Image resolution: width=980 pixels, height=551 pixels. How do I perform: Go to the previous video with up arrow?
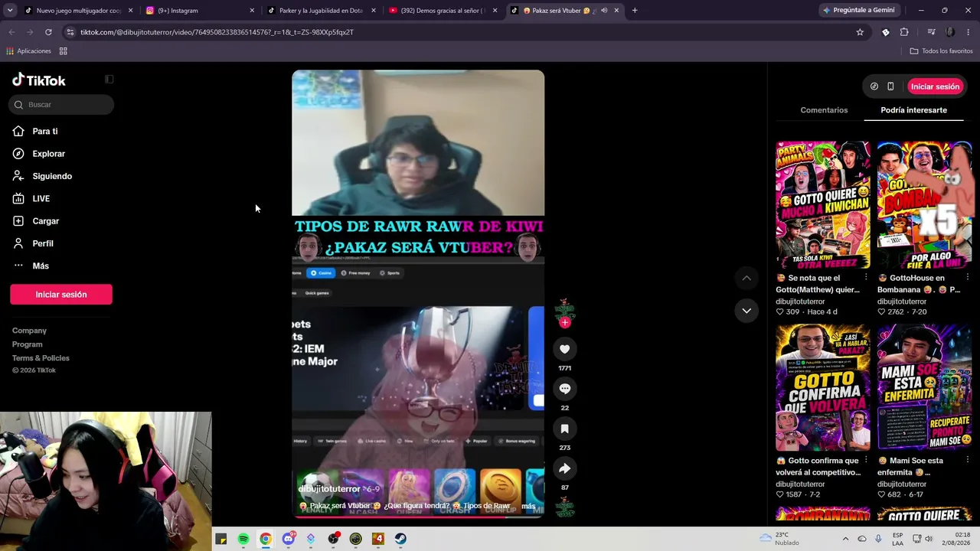(x=746, y=278)
